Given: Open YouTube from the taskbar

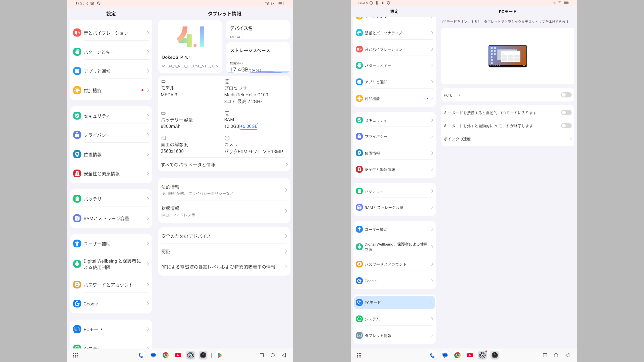Looking at the screenshot, I should point(178,355).
